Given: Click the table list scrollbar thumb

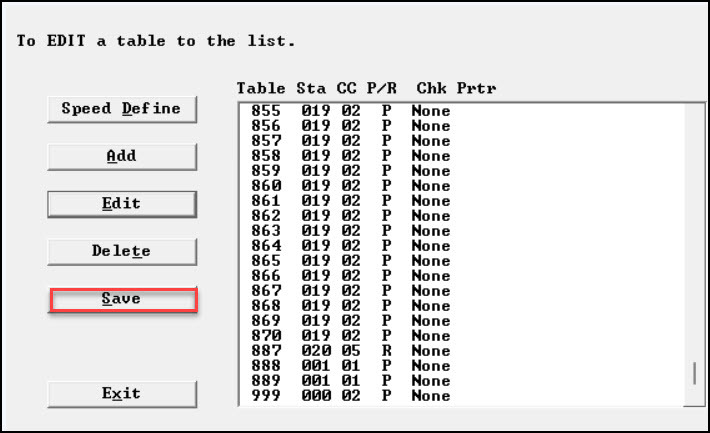Looking at the screenshot, I should [694, 374].
